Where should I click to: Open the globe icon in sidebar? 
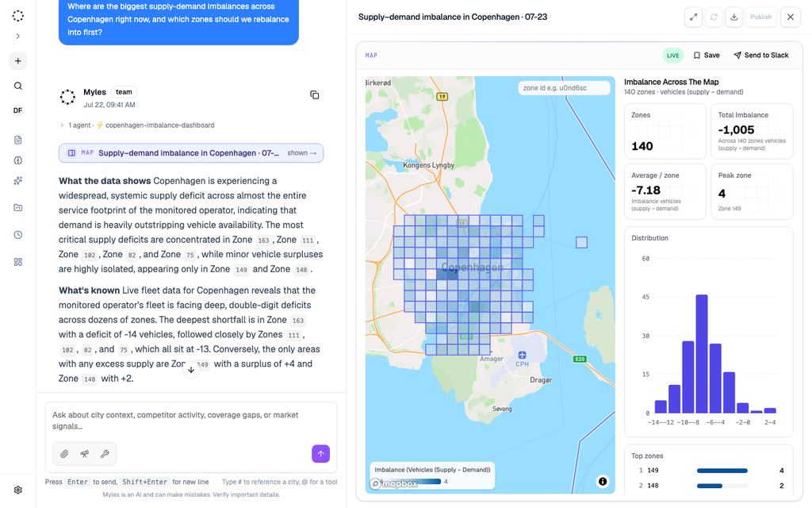17,160
